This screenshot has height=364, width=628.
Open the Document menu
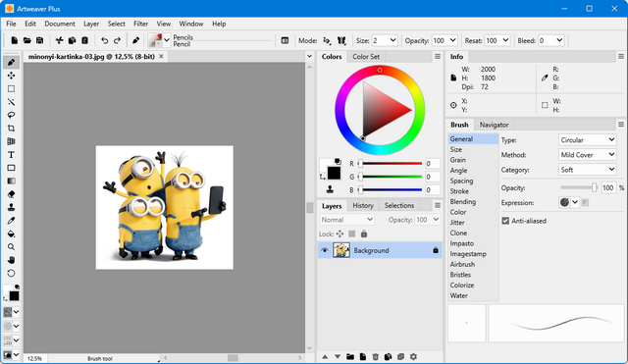(60, 24)
